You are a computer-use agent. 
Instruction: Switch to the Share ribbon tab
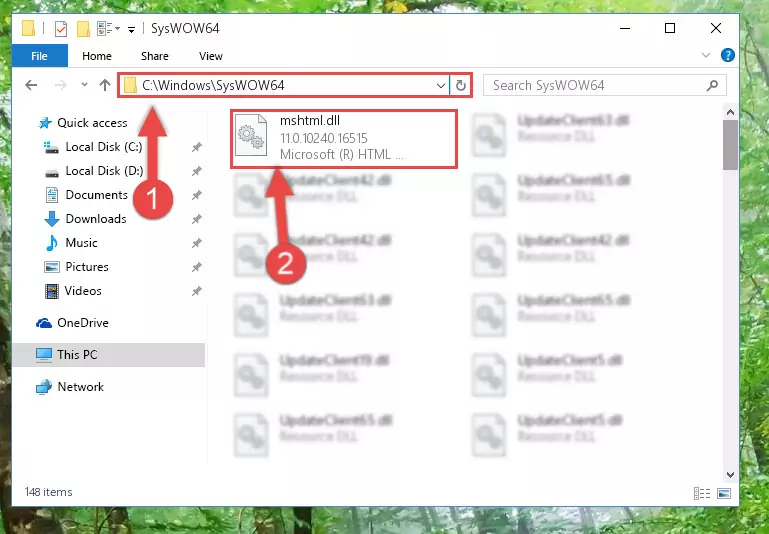click(x=154, y=56)
